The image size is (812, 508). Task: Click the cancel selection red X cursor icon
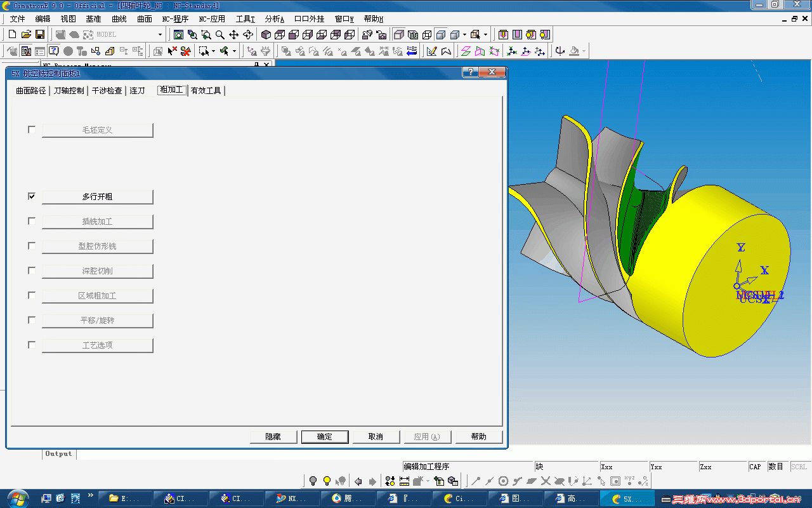[172, 51]
